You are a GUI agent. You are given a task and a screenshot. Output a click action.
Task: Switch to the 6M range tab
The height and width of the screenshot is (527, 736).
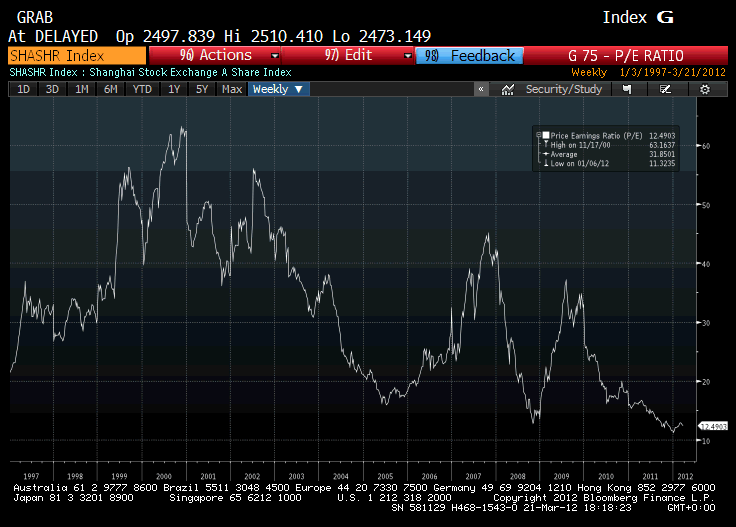tap(110, 89)
